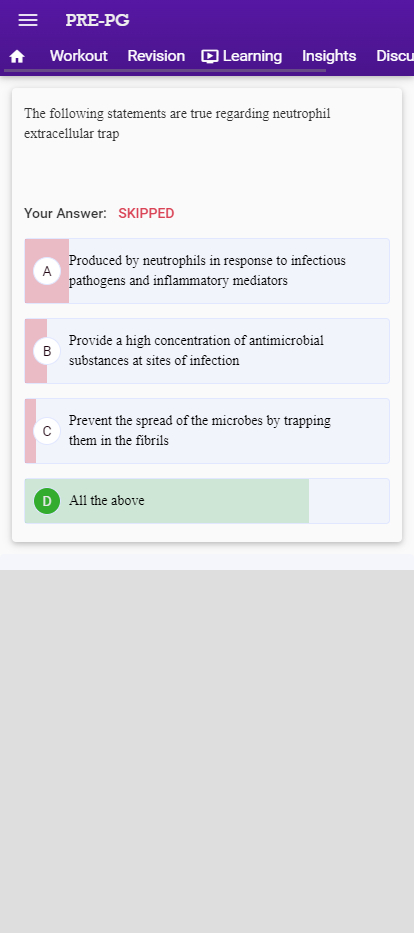Go to the home icon tab
This screenshot has height=933, width=414.
click(17, 57)
